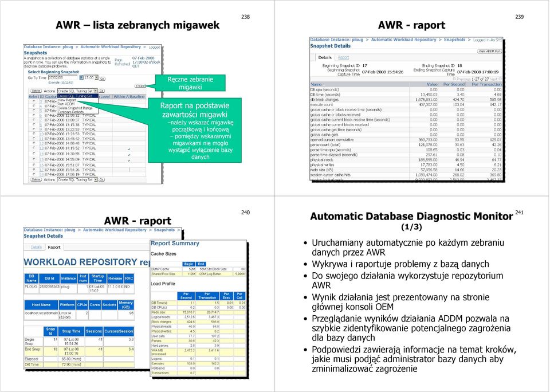Open Automatic Workload Repository breadcrumb on slide 238
Screen dimensions: 550x392
click(x=111, y=46)
